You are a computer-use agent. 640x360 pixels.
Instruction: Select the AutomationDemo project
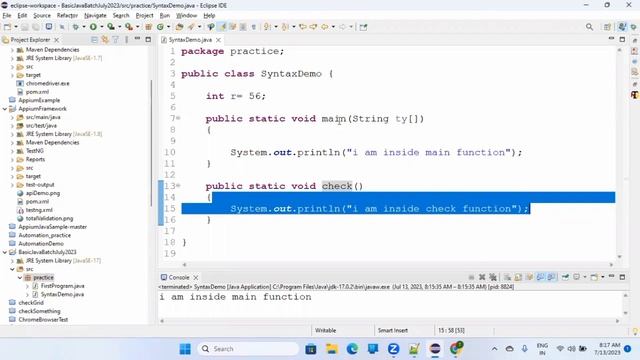point(41,244)
